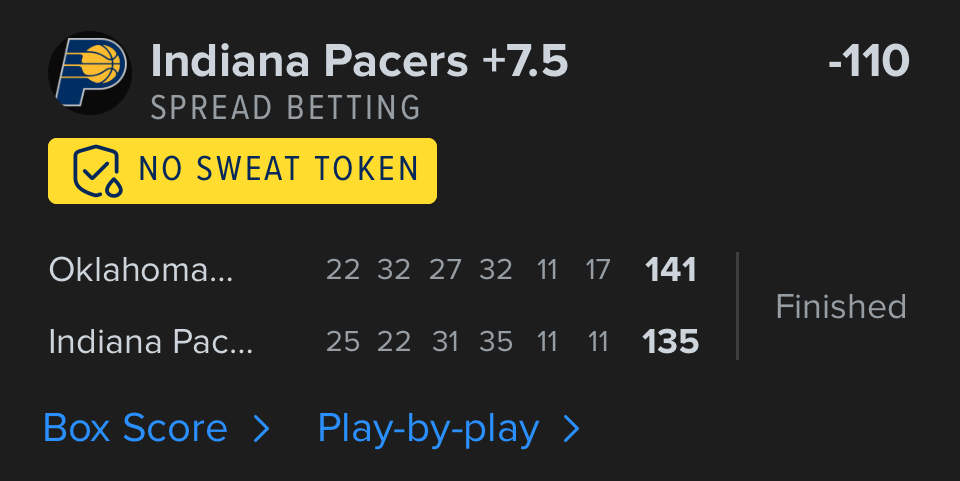Image resolution: width=960 pixels, height=481 pixels.
Task: Click Oklahoma's final score of 141
Action: (671, 270)
